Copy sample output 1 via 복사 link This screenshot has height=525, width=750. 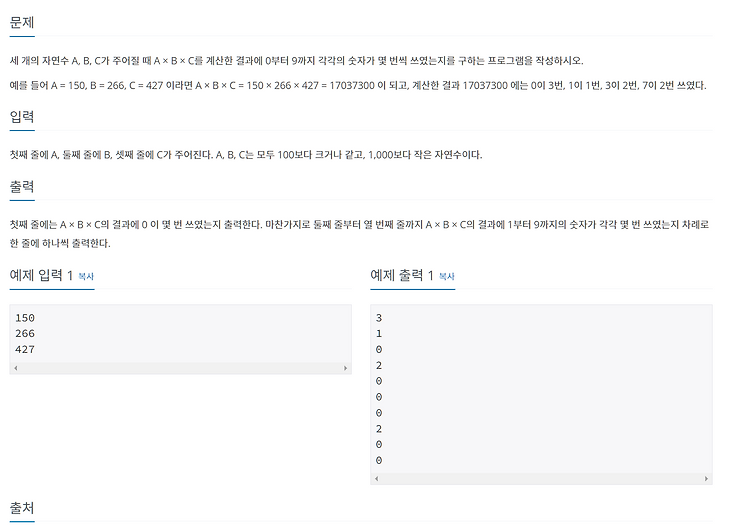[x=447, y=276]
